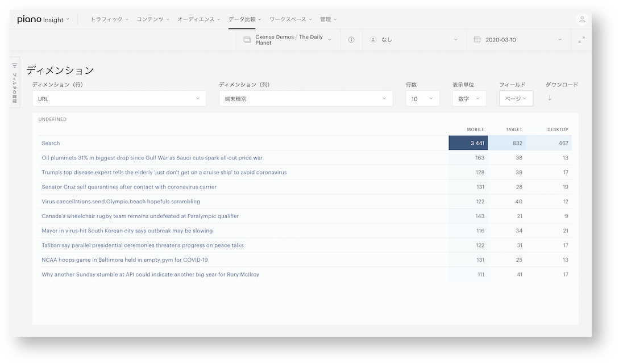Click the DESKTOP column header
The image size is (619, 364).
558,129
